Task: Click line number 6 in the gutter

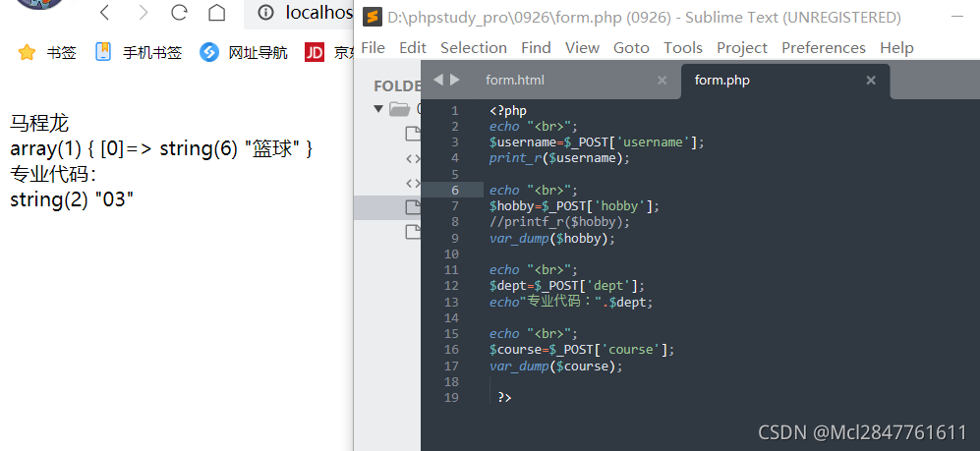Action: [x=455, y=190]
